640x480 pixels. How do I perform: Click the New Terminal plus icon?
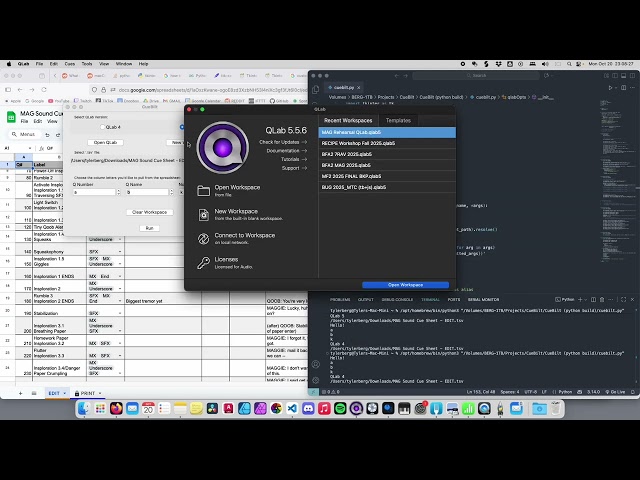point(580,300)
